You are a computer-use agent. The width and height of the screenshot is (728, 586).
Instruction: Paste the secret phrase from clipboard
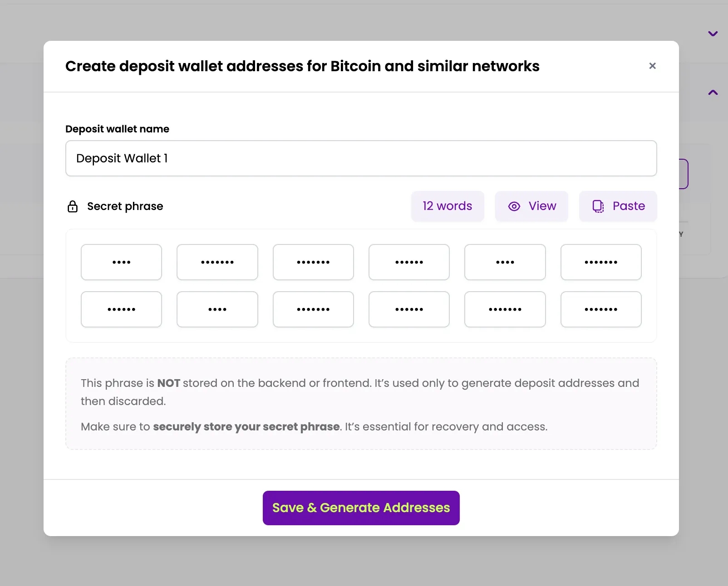pyautogui.click(x=618, y=206)
